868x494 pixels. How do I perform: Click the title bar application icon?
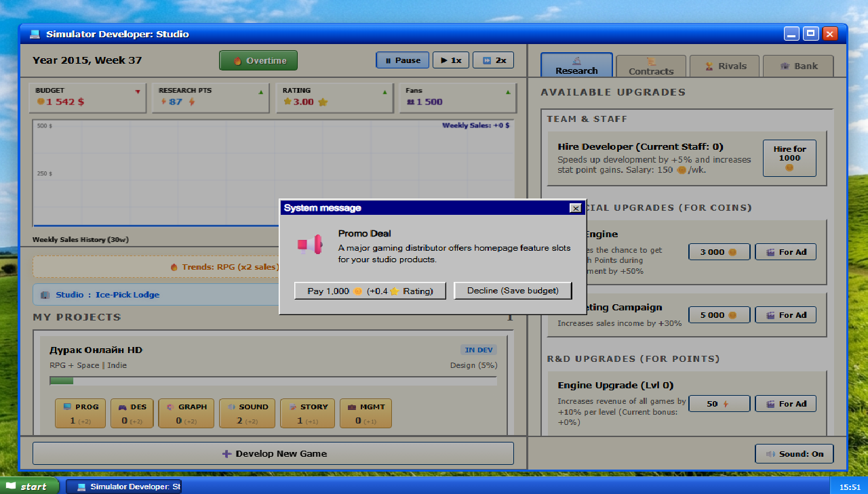(35, 34)
